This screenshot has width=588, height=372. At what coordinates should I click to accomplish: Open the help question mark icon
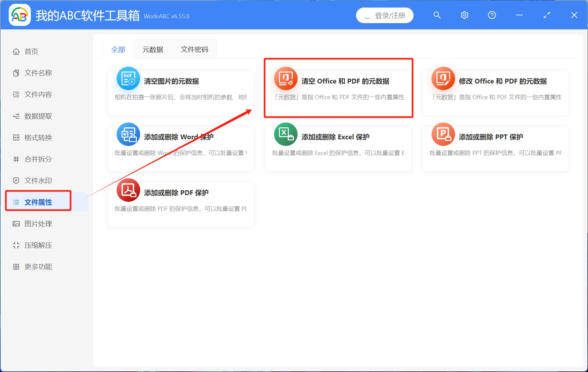point(492,15)
